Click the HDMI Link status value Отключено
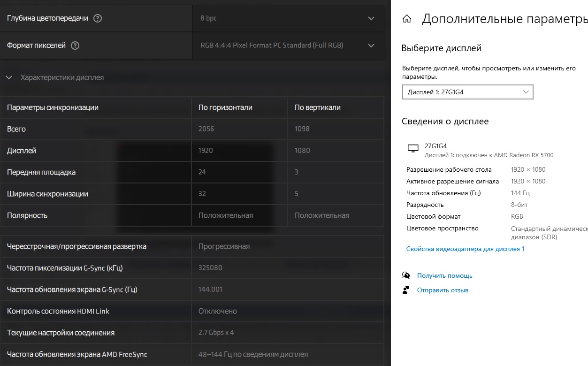This screenshot has width=588, height=366. pyautogui.click(x=217, y=311)
